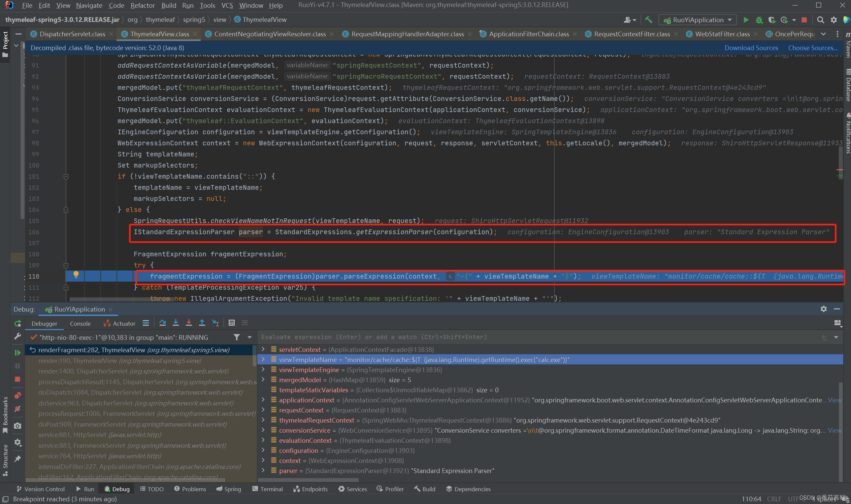Click the Rerun RuoYiApplication icon
The width and height of the screenshot is (851, 504).
click(18, 323)
